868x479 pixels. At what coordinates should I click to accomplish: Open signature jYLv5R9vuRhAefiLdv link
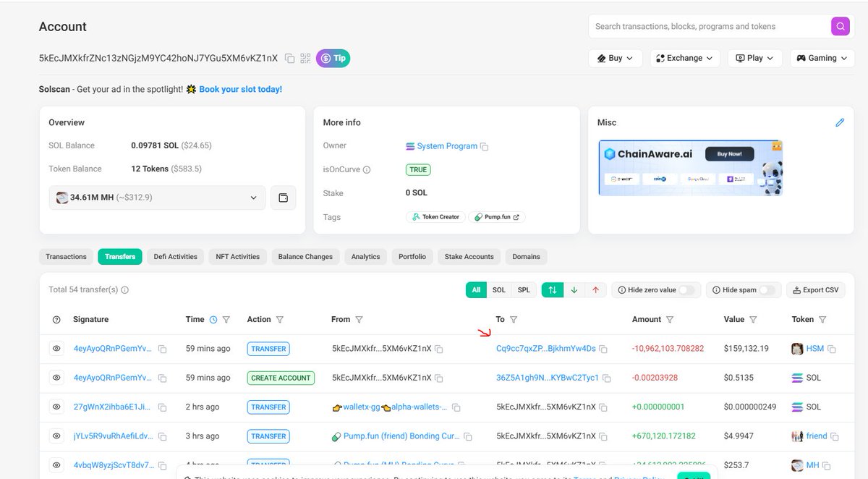pyautogui.click(x=113, y=436)
